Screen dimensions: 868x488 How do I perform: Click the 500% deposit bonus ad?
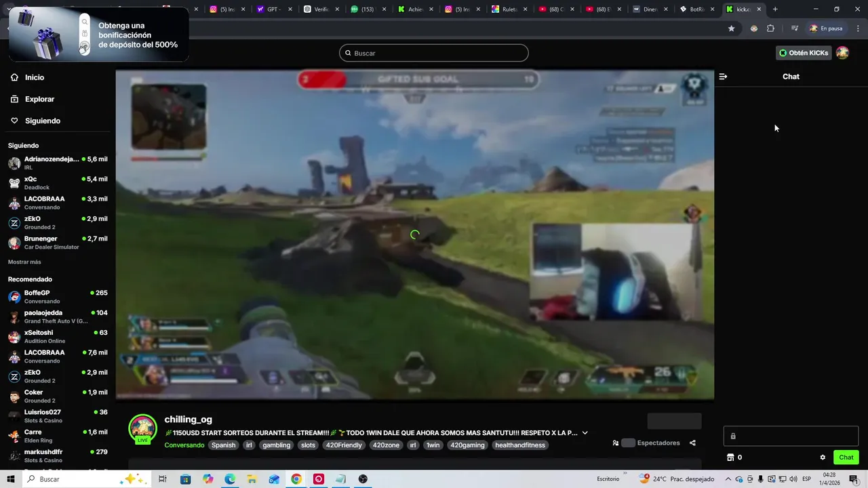pyautogui.click(x=99, y=35)
